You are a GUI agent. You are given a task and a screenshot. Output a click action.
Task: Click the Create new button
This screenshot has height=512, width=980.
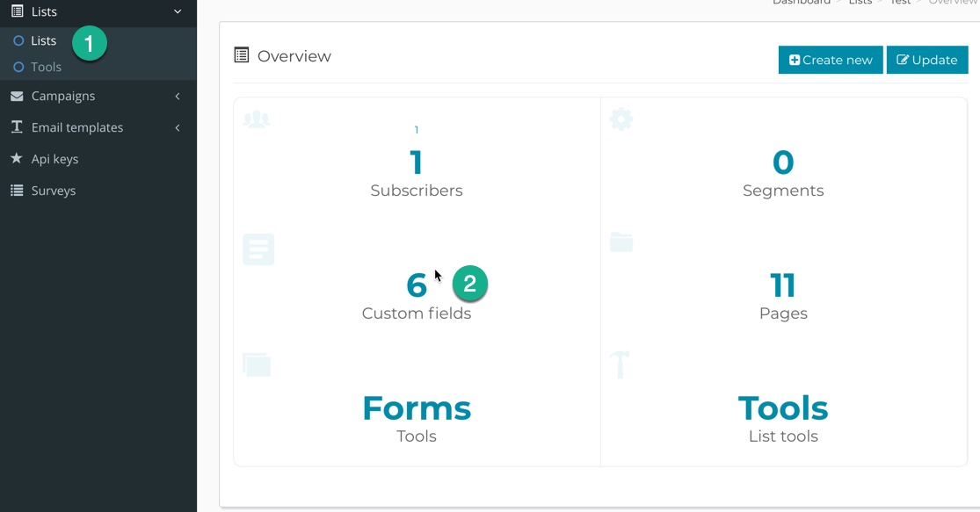click(831, 60)
